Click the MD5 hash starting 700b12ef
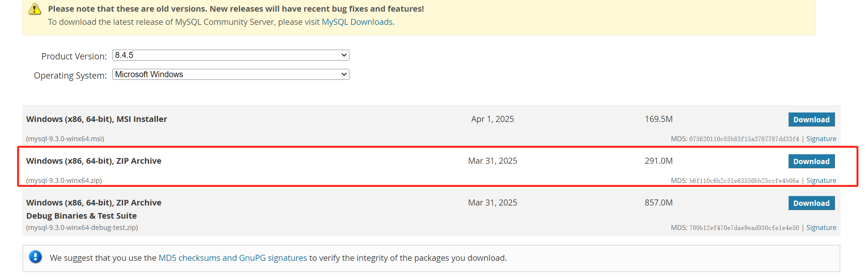 [x=744, y=228]
